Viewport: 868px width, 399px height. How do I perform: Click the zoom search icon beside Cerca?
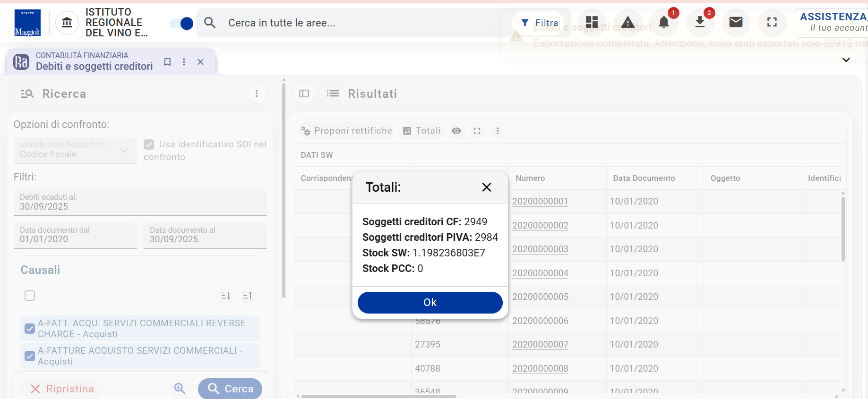coord(180,389)
